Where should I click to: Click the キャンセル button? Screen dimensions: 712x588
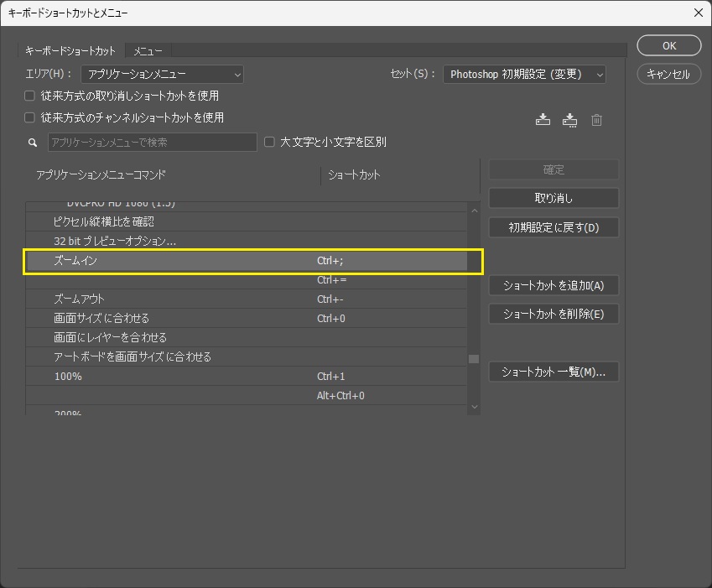pos(668,74)
